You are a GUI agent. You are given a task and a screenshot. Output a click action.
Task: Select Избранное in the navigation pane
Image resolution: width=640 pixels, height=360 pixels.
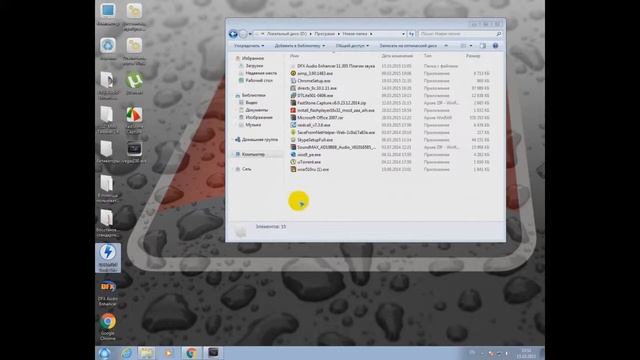tap(253, 58)
